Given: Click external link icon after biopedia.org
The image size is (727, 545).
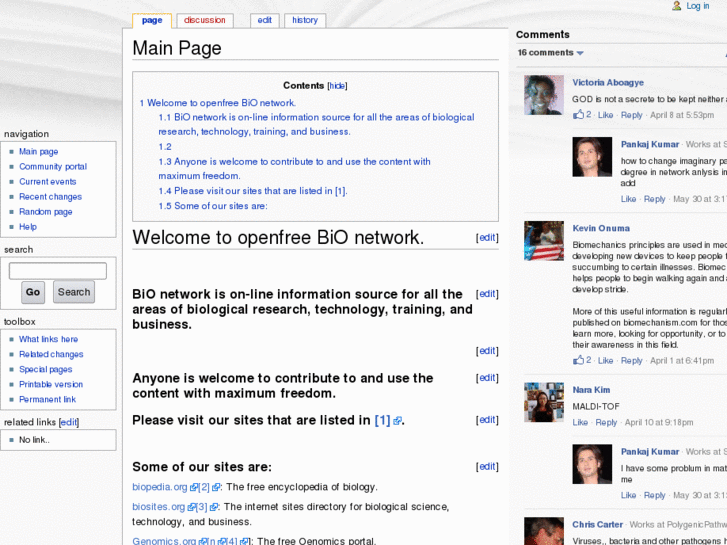Looking at the screenshot, I should tap(193, 487).
